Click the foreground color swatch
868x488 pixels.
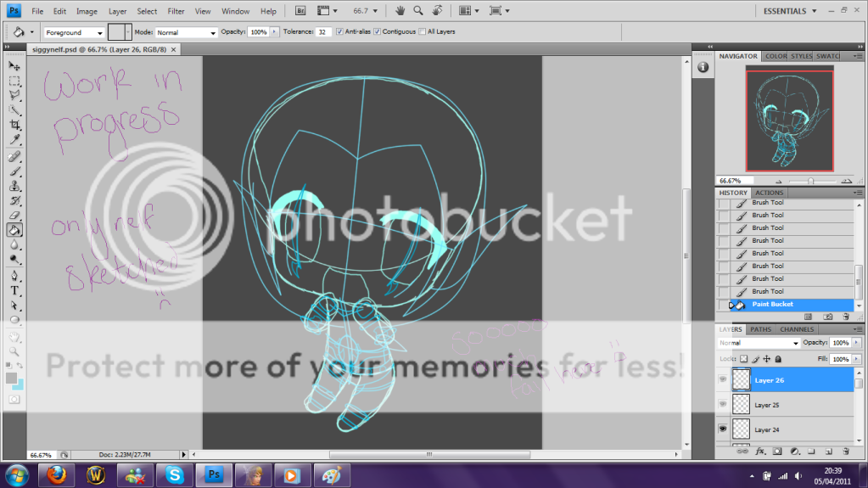(x=12, y=377)
